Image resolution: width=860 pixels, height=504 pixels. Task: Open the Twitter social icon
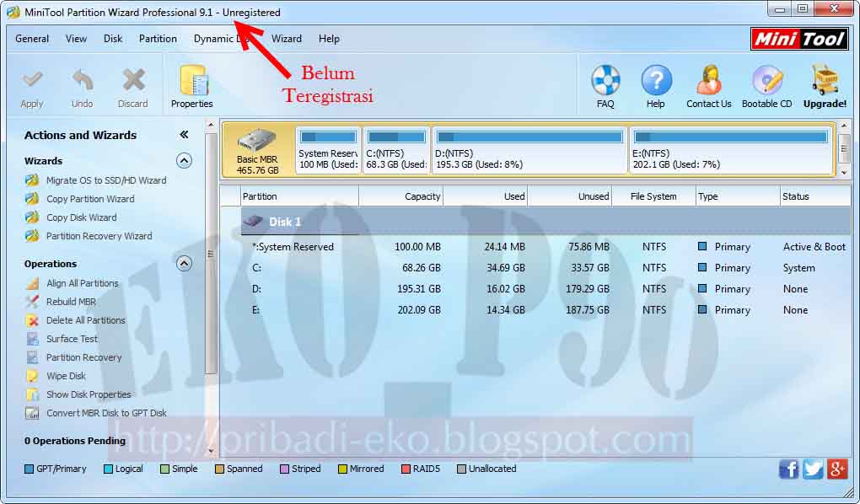pyautogui.click(x=813, y=469)
